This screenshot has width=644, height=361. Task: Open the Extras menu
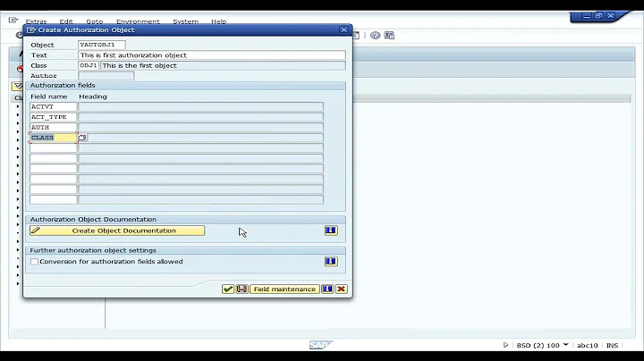[x=36, y=21]
